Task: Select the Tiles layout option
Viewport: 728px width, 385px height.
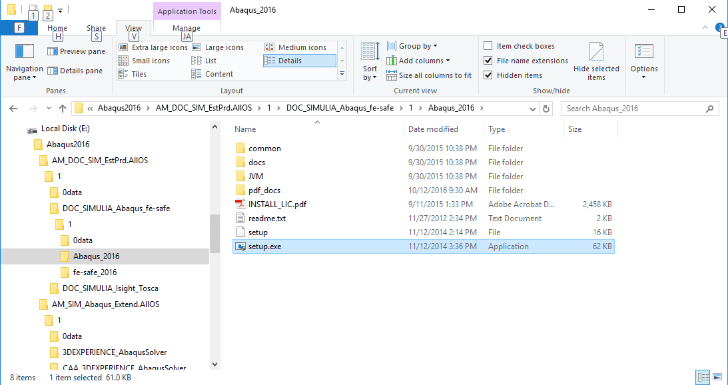Action: 133,74
